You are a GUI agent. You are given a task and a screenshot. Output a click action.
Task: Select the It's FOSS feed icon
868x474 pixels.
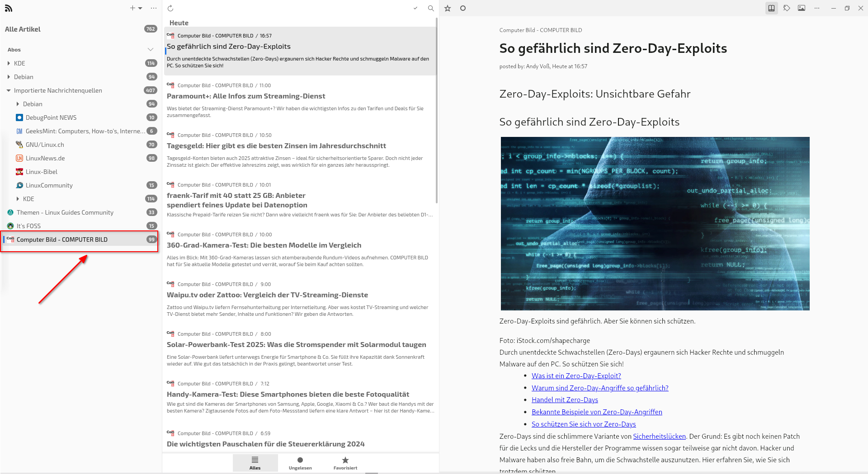click(10, 226)
